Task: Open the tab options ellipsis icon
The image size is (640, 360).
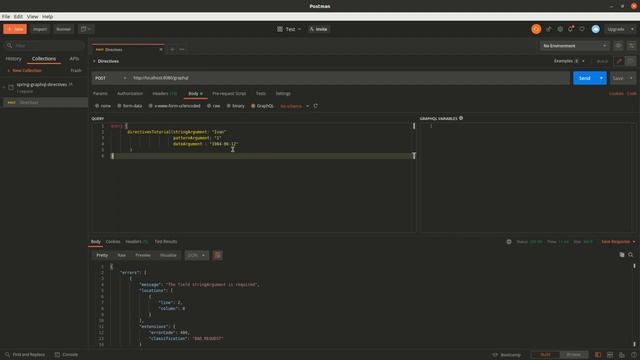Action: pyautogui.click(x=182, y=49)
